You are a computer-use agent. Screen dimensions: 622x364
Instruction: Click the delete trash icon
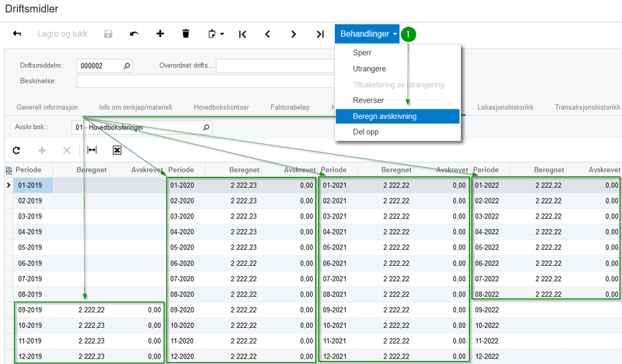186,34
